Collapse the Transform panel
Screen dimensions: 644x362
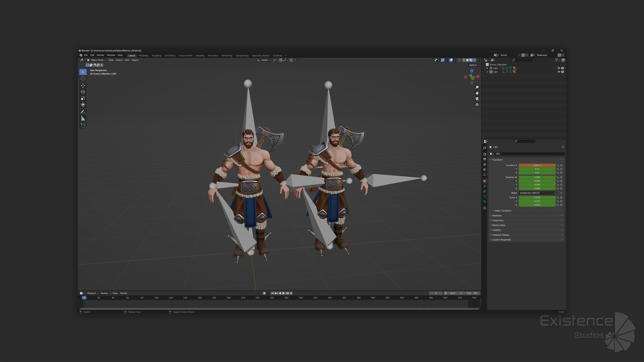tap(497, 160)
